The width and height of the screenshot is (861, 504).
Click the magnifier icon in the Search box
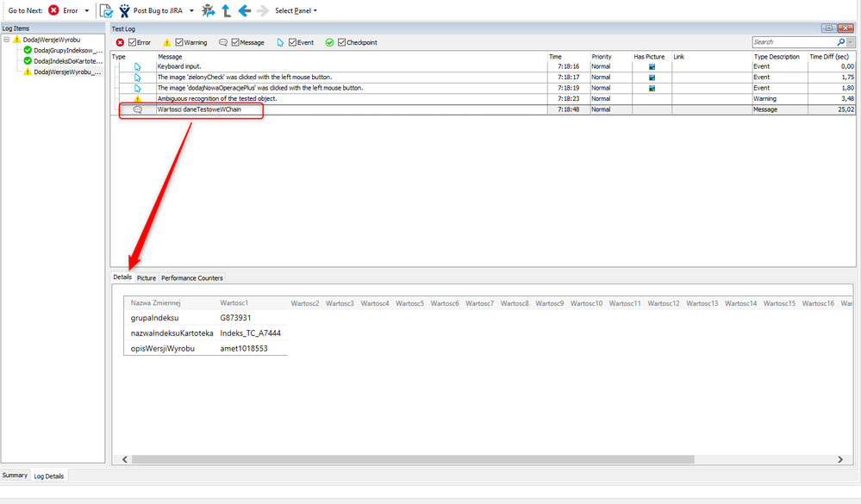840,41
